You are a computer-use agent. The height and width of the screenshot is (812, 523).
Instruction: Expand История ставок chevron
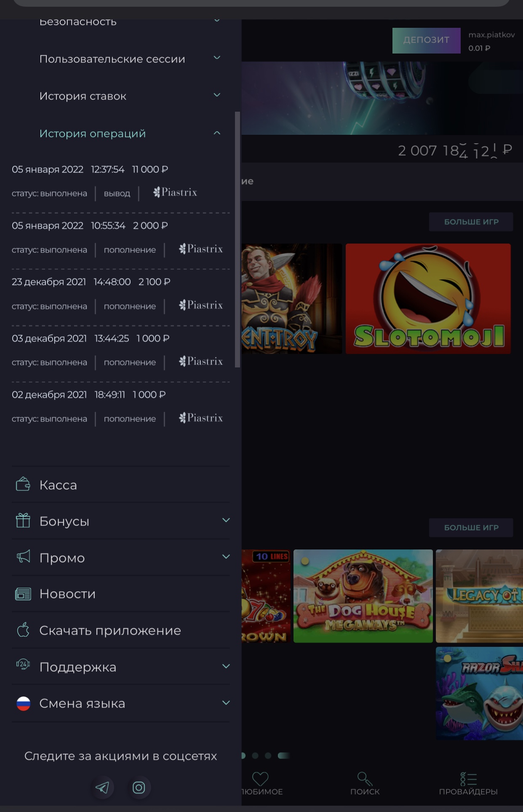pyautogui.click(x=217, y=95)
